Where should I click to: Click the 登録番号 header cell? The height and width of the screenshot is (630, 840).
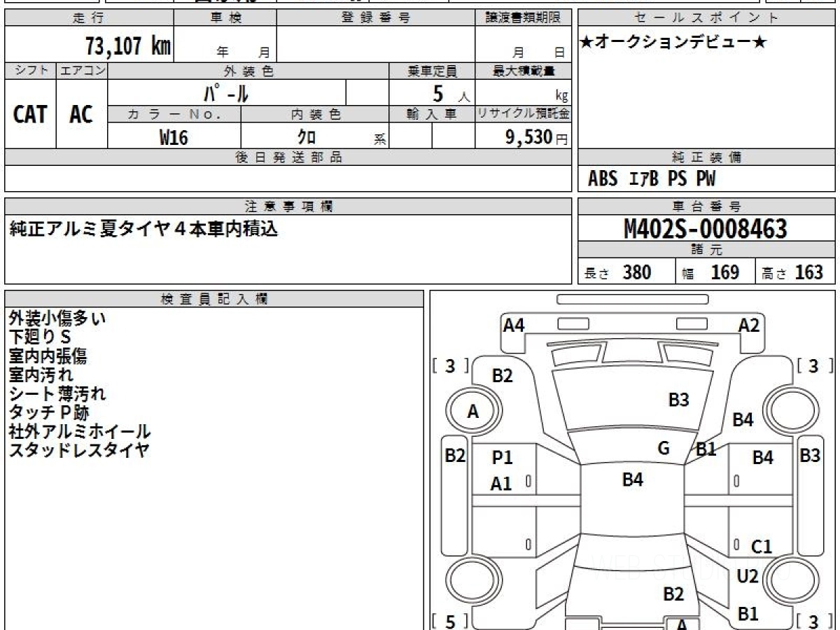376,18
